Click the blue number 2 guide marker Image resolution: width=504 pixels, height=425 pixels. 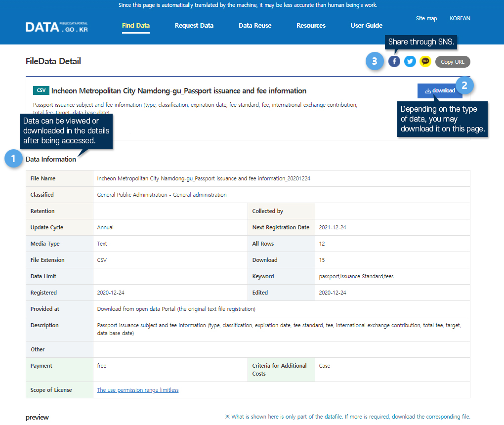464,85
